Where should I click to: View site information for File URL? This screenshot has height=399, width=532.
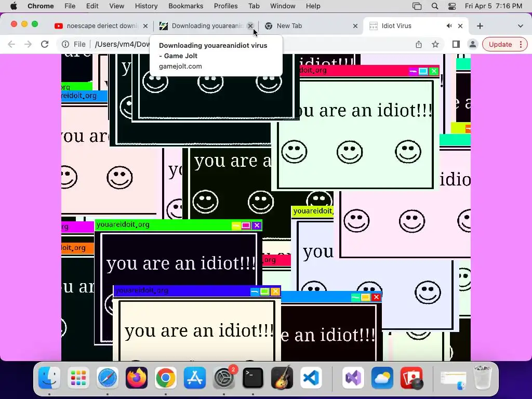(x=65, y=45)
